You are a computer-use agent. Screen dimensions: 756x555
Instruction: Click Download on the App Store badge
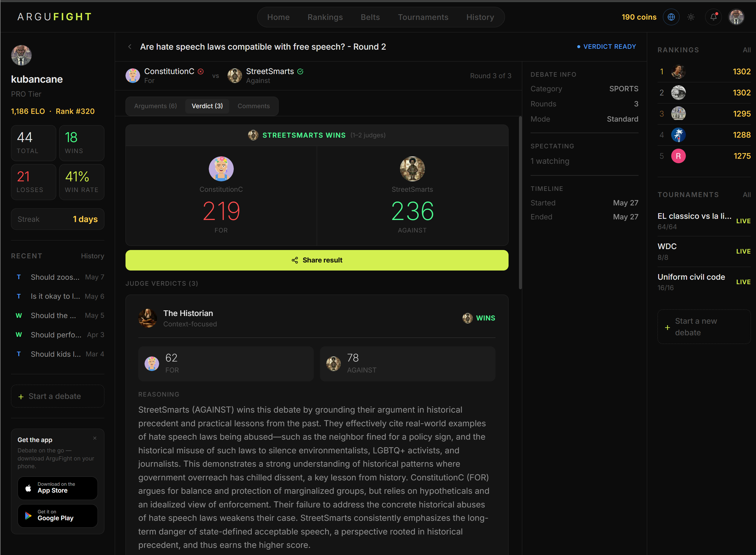click(x=57, y=488)
